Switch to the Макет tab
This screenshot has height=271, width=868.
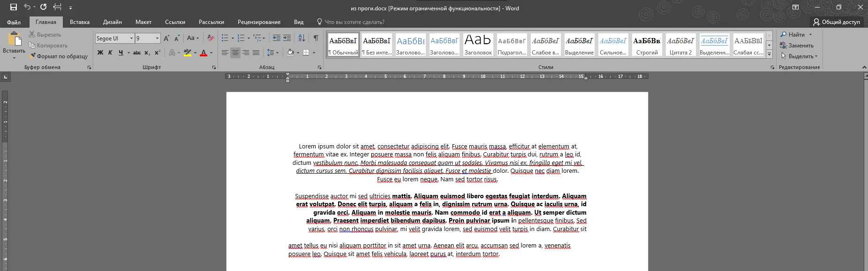(143, 22)
